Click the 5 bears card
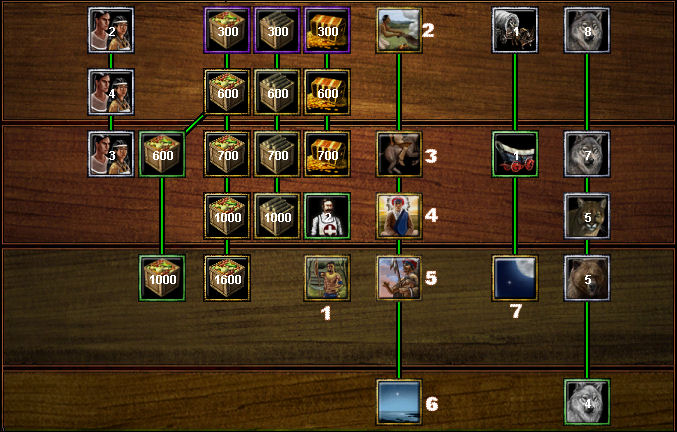This screenshot has height=432, width=677. [587, 278]
